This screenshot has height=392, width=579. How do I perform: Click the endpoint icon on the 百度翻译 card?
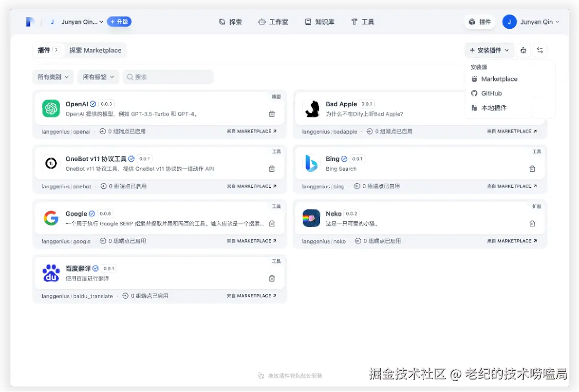[125, 296]
